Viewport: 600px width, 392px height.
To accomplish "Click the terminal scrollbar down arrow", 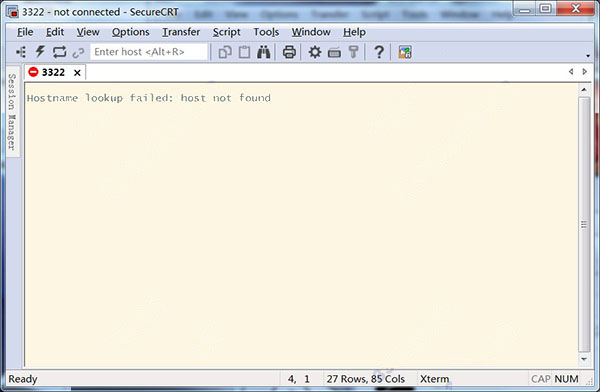I will click(584, 359).
